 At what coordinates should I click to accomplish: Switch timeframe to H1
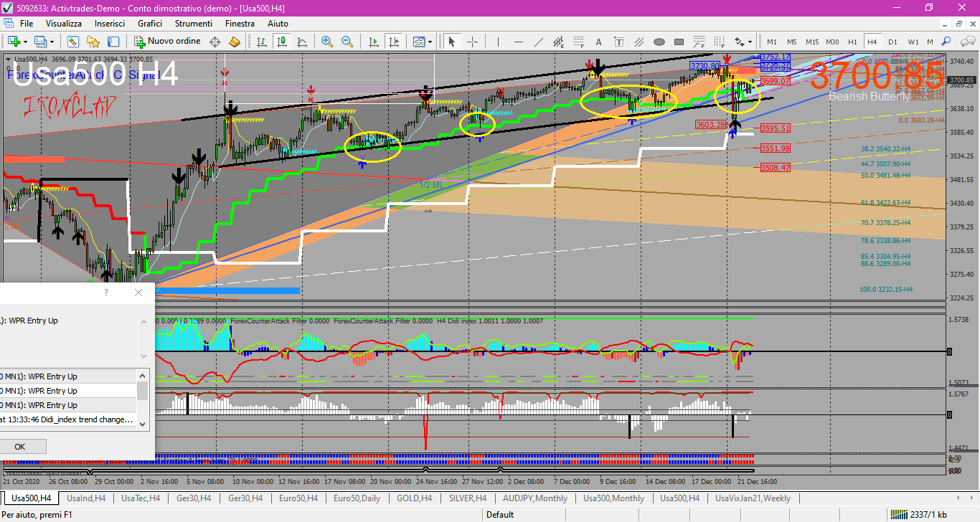(x=852, y=42)
